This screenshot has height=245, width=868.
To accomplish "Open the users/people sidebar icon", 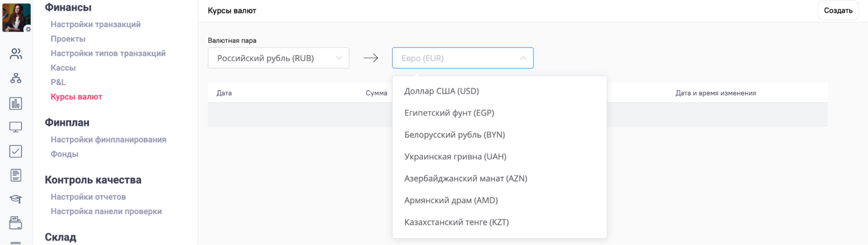I will click(16, 54).
